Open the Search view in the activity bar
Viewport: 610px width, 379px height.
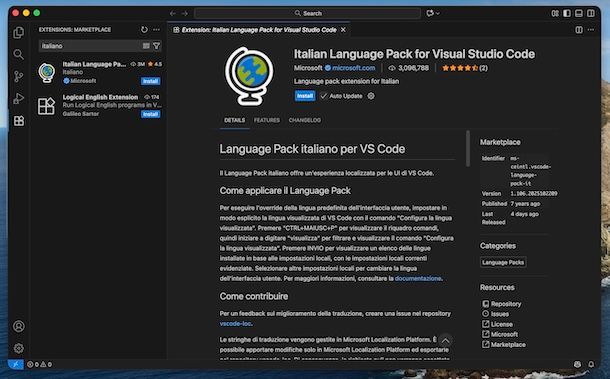tap(18, 54)
